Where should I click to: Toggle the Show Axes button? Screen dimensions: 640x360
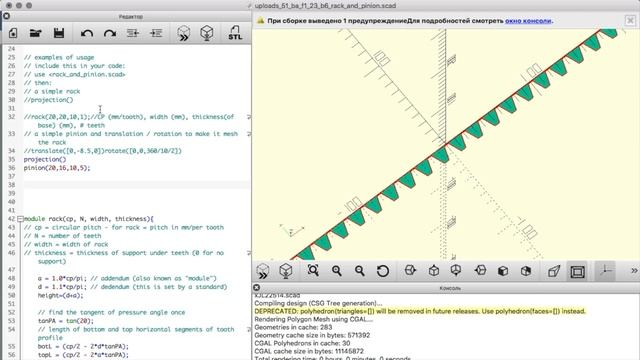coord(606,271)
